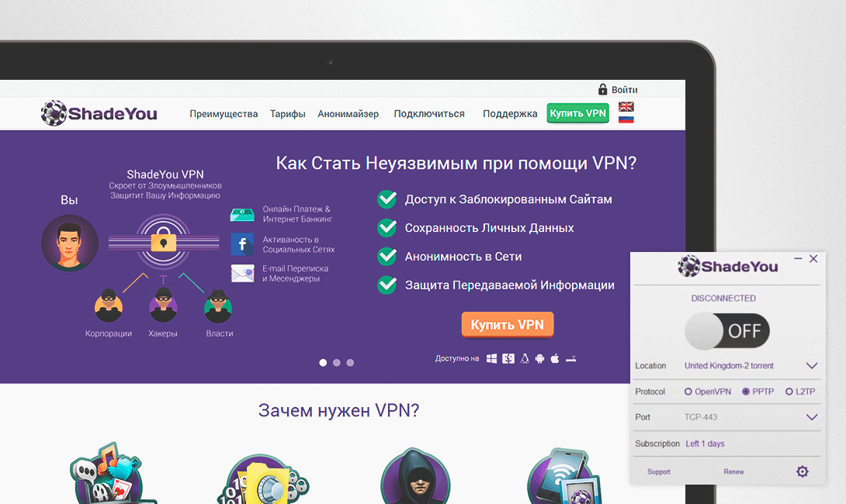Open the Support link in the VPN client
This screenshot has width=846, height=504.
[659, 471]
